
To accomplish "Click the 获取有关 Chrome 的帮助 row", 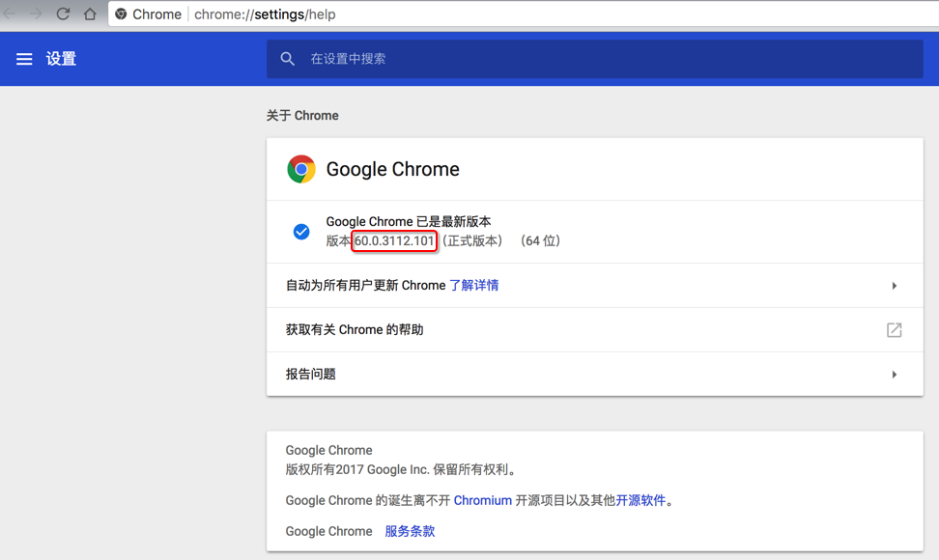I will (595, 329).
